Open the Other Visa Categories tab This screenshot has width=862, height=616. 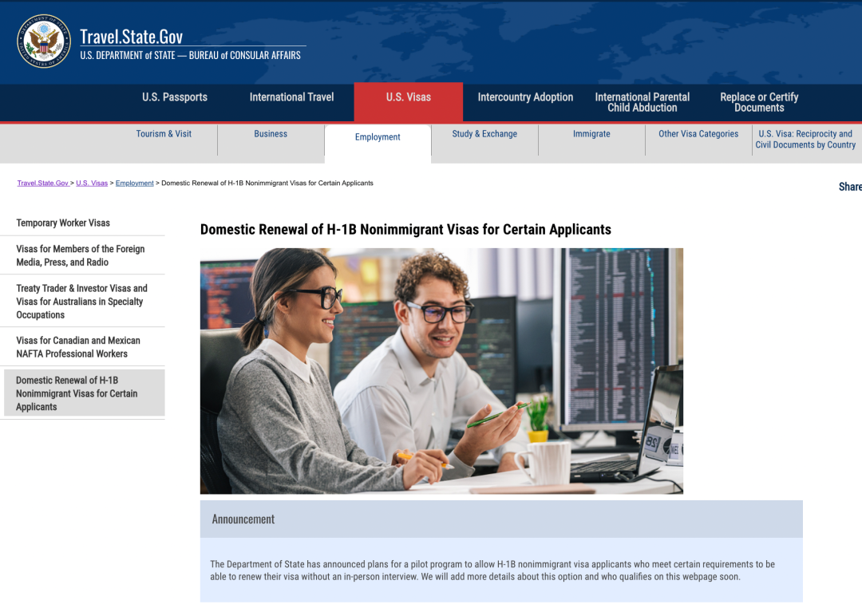tap(698, 133)
